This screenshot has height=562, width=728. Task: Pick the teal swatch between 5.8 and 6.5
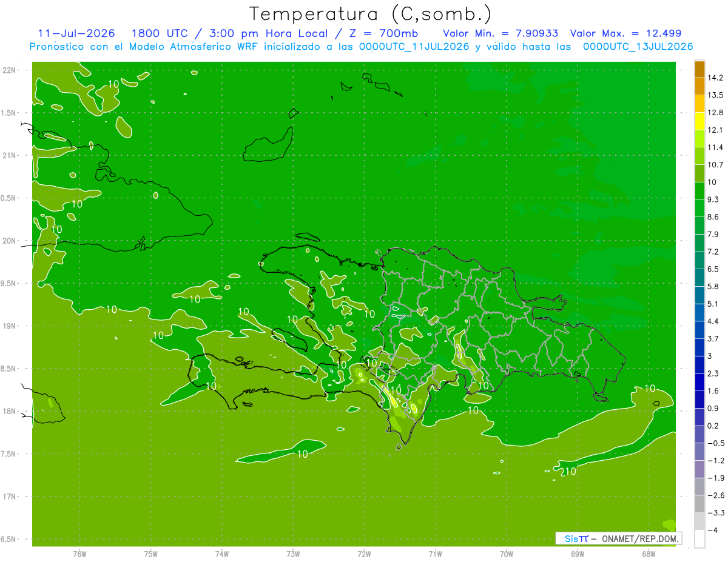coord(699,278)
